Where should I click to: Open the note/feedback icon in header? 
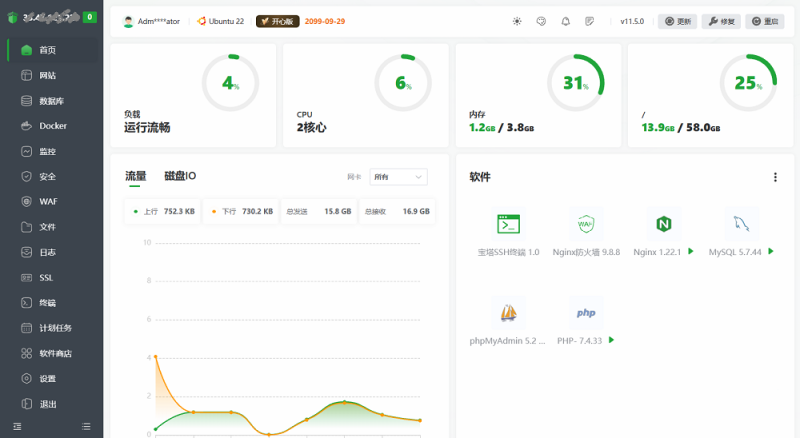pyautogui.click(x=589, y=21)
